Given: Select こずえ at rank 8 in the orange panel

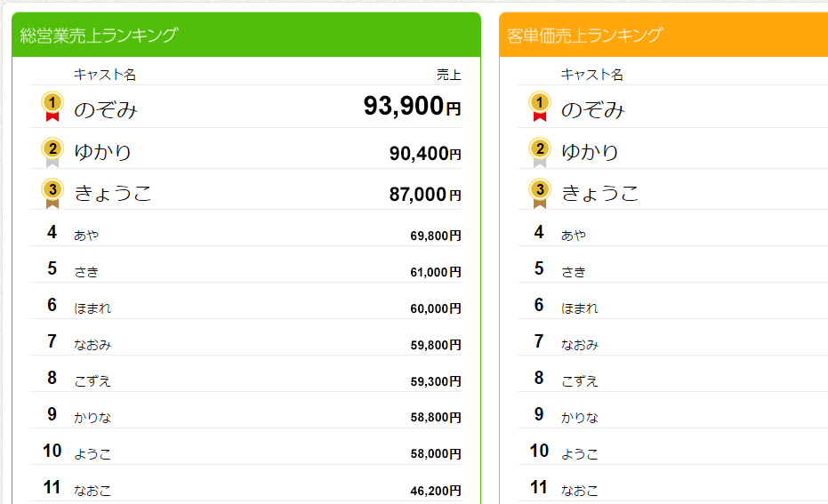Looking at the screenshot, I should 579,381.
